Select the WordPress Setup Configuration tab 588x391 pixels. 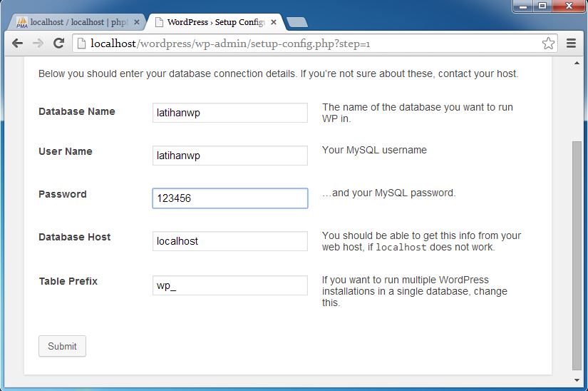coord(215,22)
